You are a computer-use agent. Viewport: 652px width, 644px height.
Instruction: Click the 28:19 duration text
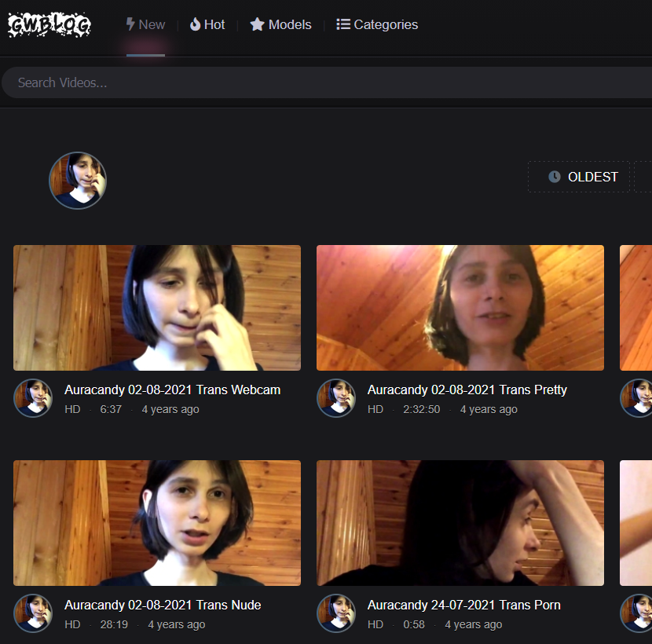pos(114,624)
